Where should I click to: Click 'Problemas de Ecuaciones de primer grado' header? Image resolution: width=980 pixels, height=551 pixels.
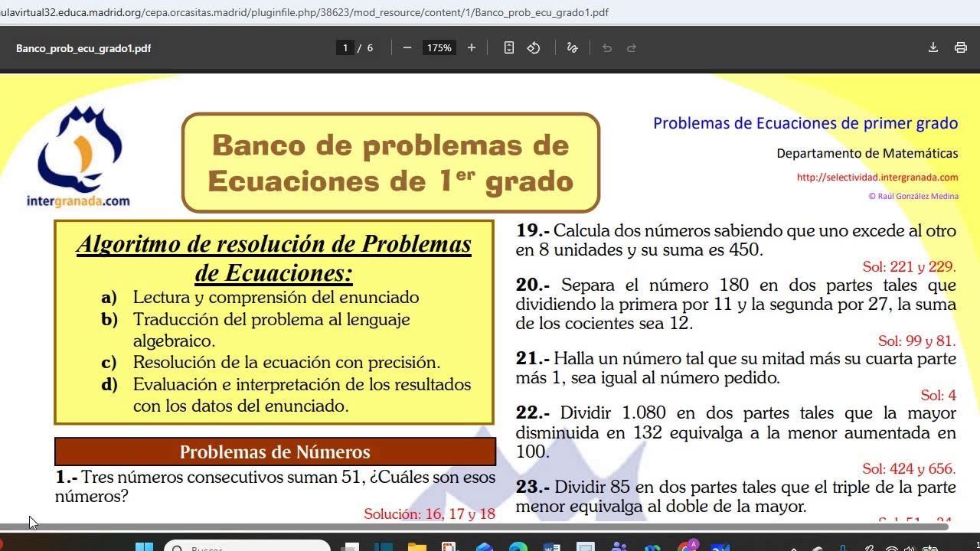pyautogui.click(x=805, y=123)
